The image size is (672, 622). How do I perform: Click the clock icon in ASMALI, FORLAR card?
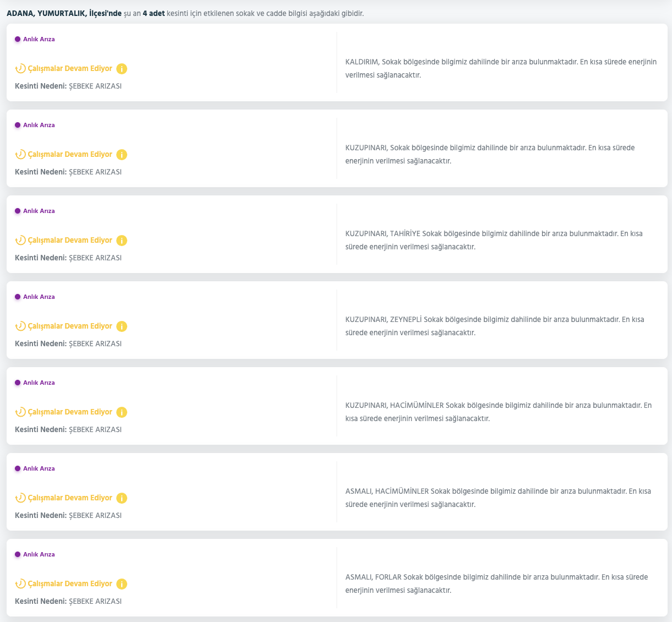[20, 584]
